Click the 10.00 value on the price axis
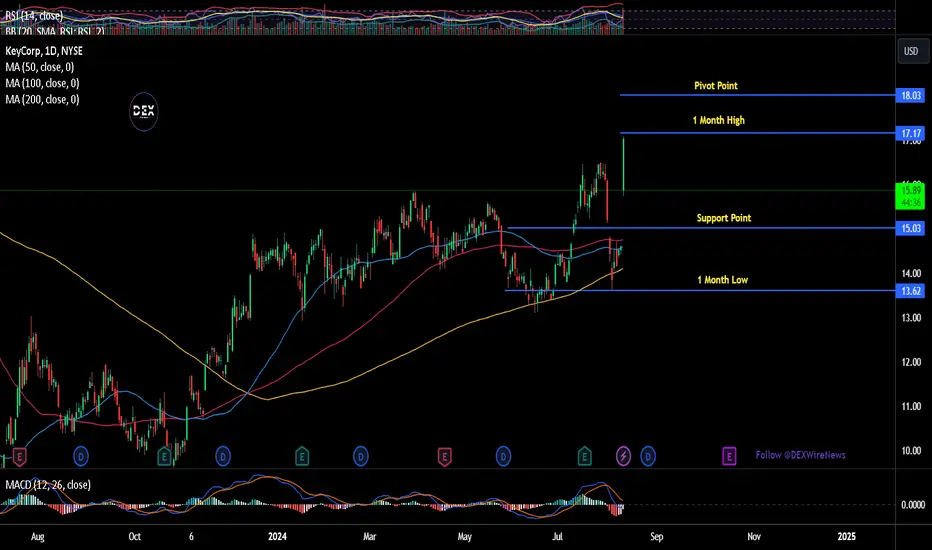The image size is (932, 550). 911,451
